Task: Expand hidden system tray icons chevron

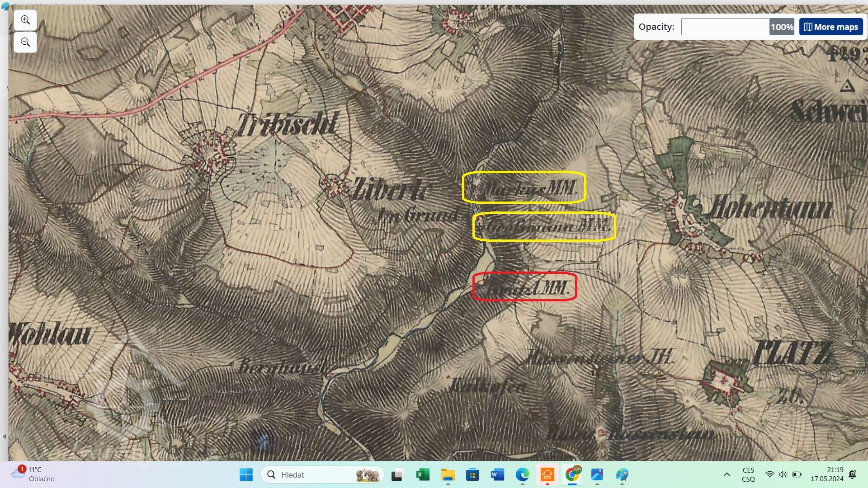Action: 727,474
